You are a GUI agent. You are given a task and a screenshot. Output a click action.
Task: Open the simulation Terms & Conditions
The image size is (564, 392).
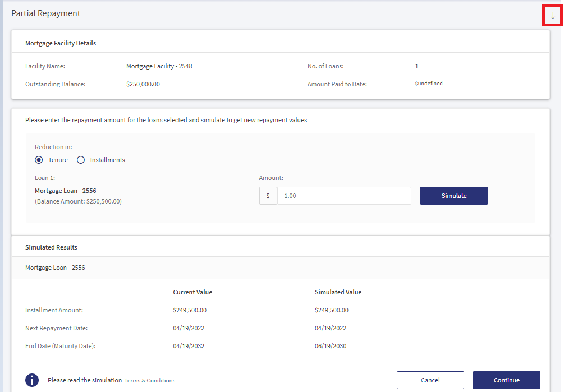point(150,380)
